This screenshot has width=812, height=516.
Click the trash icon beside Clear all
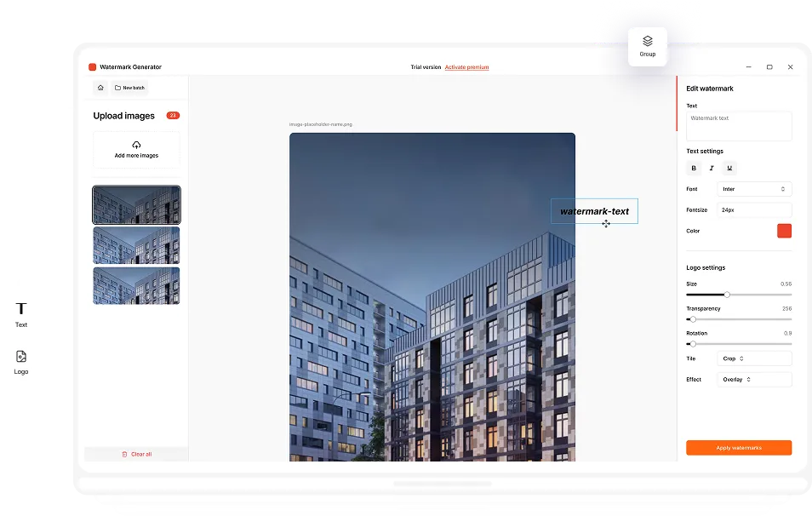pyautogui.click(x=124, y=454)
